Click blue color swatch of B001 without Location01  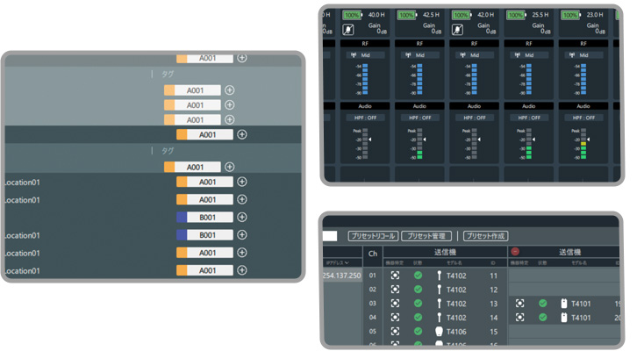[x=182, y=217]
